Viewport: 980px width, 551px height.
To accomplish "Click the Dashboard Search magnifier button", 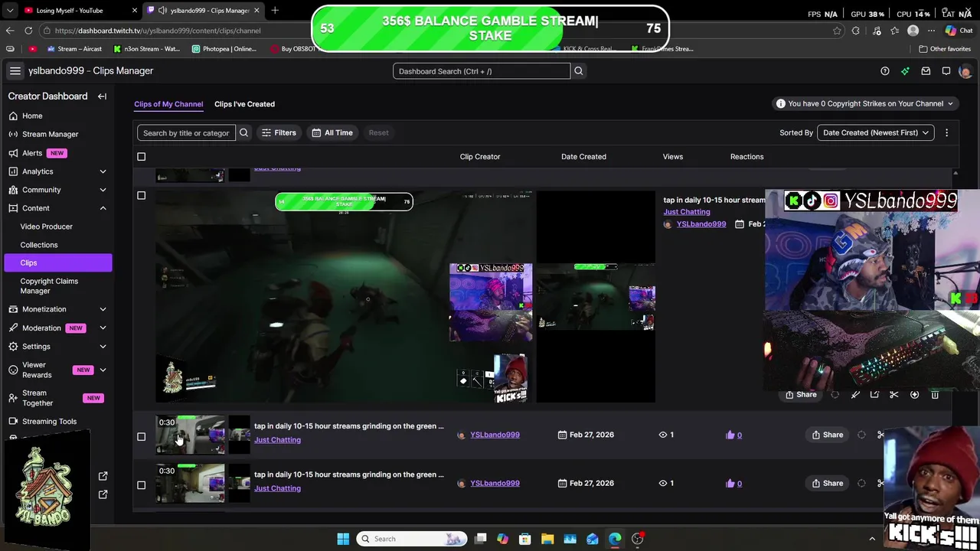I will (579, 71).
